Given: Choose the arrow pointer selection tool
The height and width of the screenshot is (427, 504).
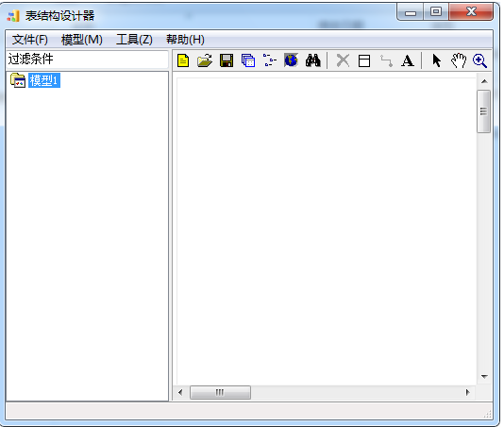Looking at the screenshot, I should tap(436, 60).
